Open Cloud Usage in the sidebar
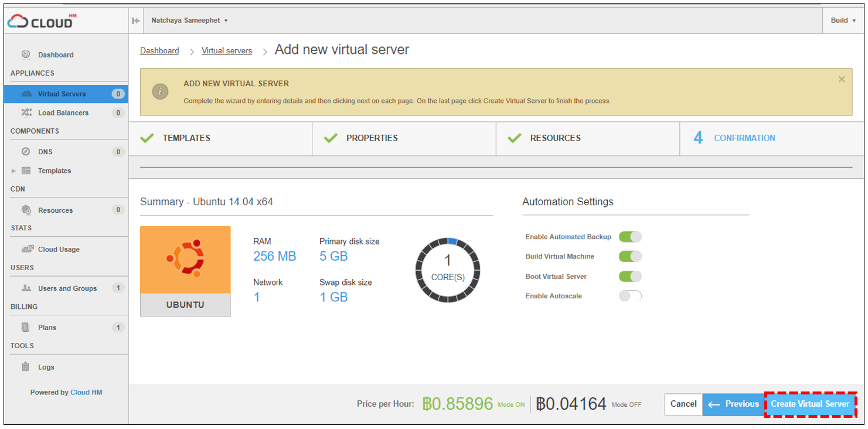The height and width of the screenshot is (429, 868). pyautogui.click(x=66, y=249)
